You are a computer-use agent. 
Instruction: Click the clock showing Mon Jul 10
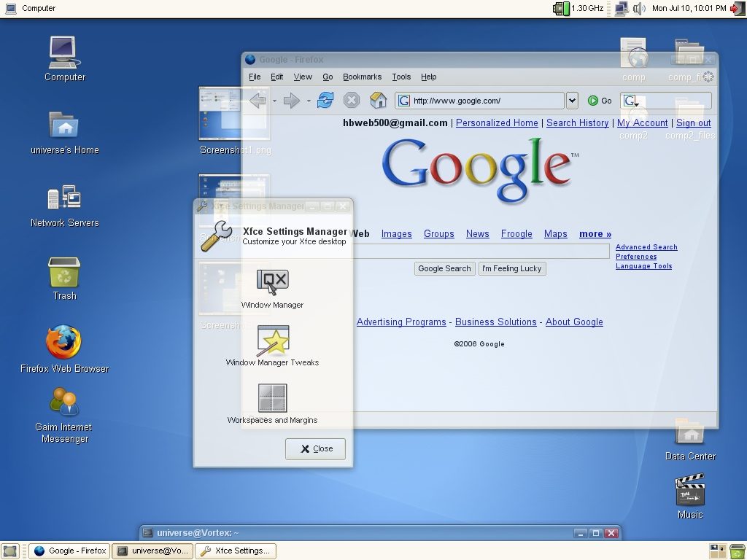click(x=689, y=8)
